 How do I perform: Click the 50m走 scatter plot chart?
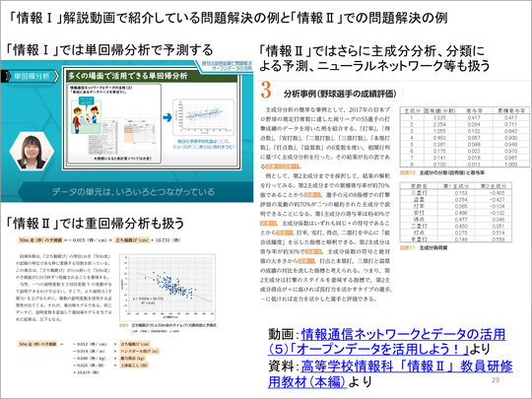click(167, 288)
